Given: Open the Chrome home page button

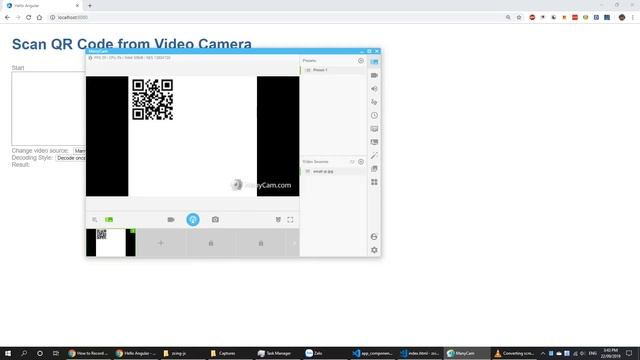Looking at the screenshot, I should [39, 18].
